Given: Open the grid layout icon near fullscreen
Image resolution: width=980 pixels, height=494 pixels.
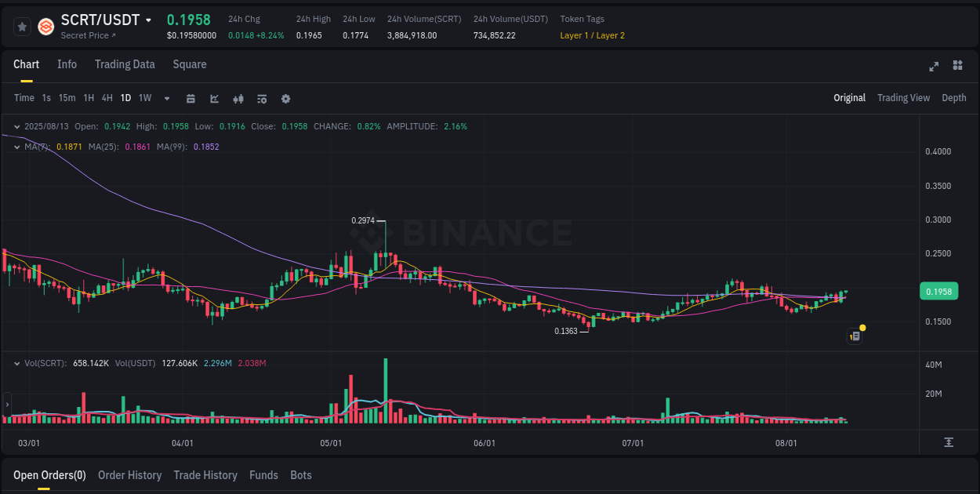Looking at the screenshot, I should pyautogui.click(x=958, y=67).
